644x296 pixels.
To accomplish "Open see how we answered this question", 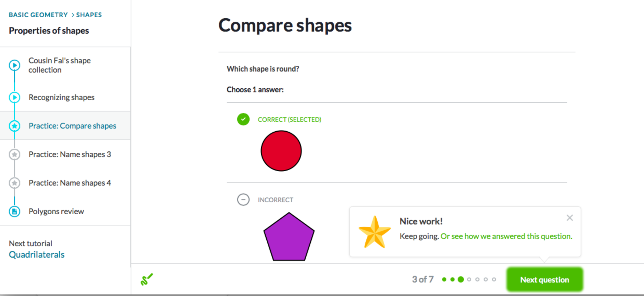I will pyautogui.click(x=506, y=236).
